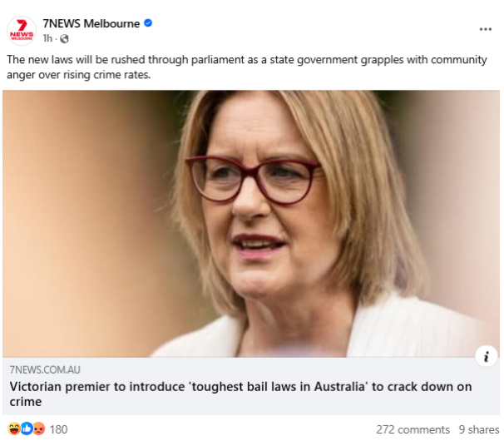The width and height of the screenshot is (504, 441).
Task: Open the 7NEWS Melbourne profile logo
Action: coord(22,31)
